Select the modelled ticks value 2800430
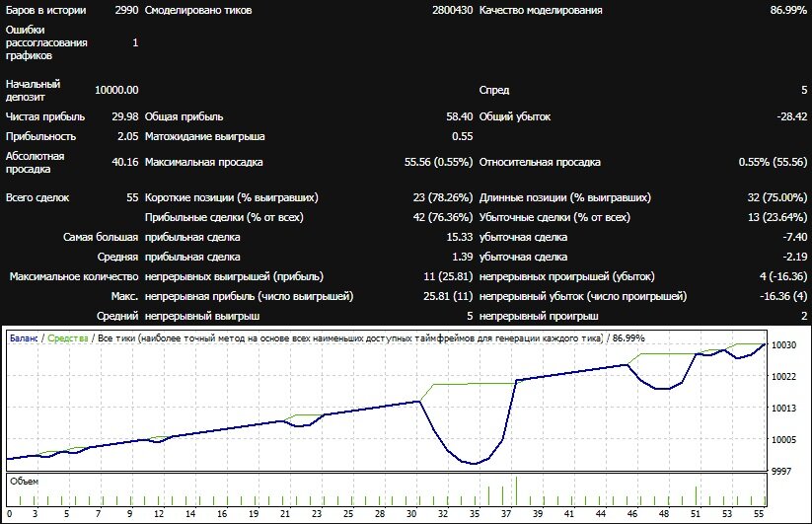Viewport: 812px width, 524px height. 452,10
